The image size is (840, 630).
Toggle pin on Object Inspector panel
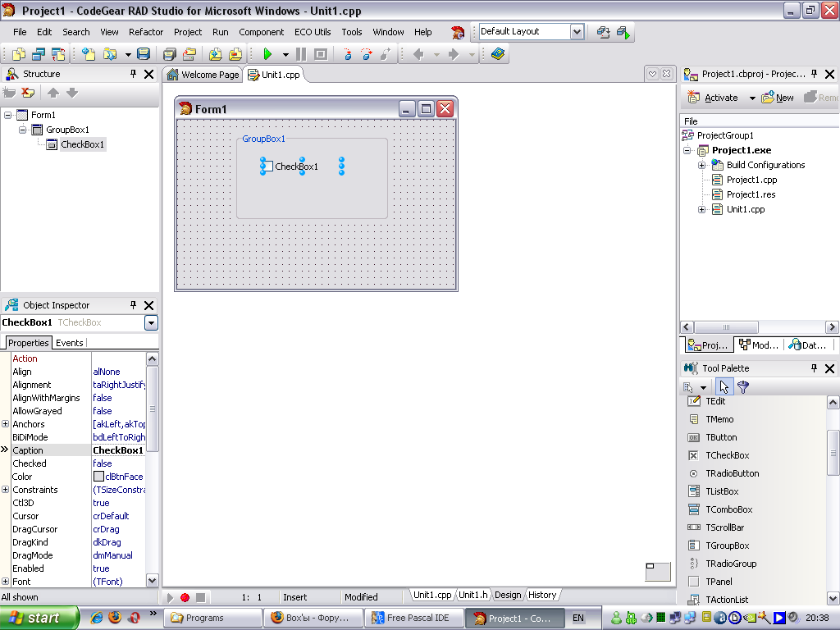coord(134,305)
